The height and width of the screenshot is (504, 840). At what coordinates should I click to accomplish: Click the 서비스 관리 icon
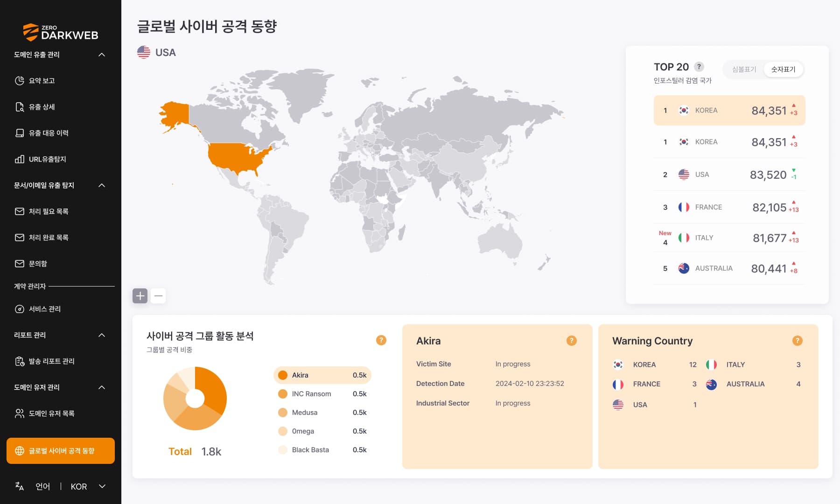(20, 309)
